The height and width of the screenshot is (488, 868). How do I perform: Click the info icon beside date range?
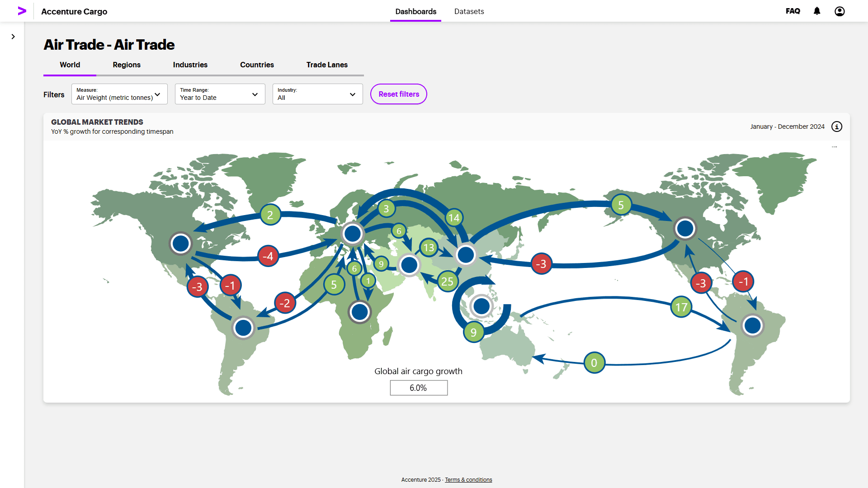(837, 127)
